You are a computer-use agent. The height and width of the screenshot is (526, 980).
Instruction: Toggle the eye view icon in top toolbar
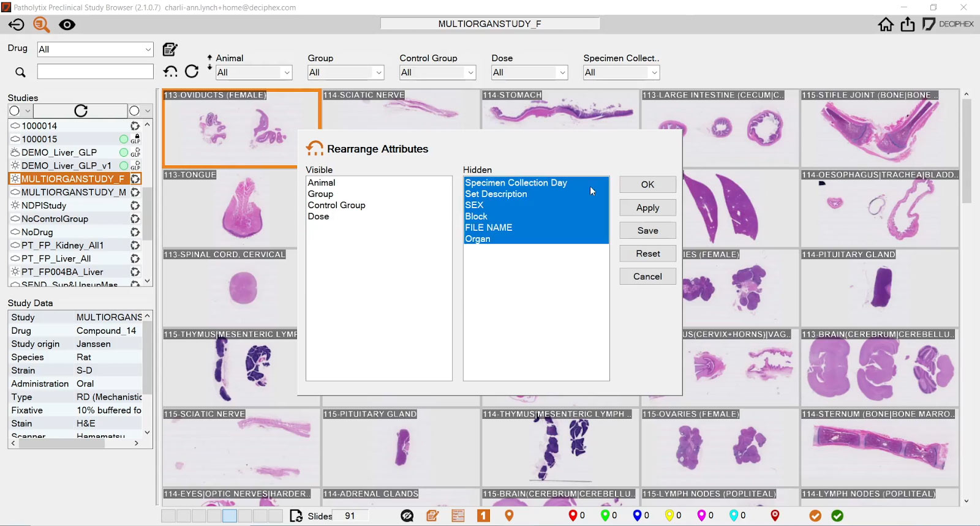pos(67,24)
